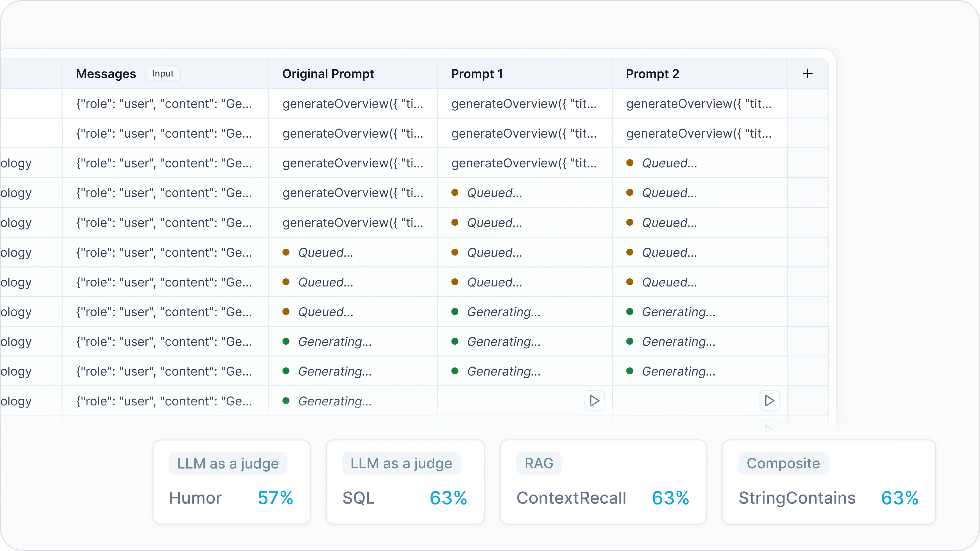Viewport: 980px width, 551px height.
Task: Open the ContextRecall RAG score card
Action: [603, 482]
